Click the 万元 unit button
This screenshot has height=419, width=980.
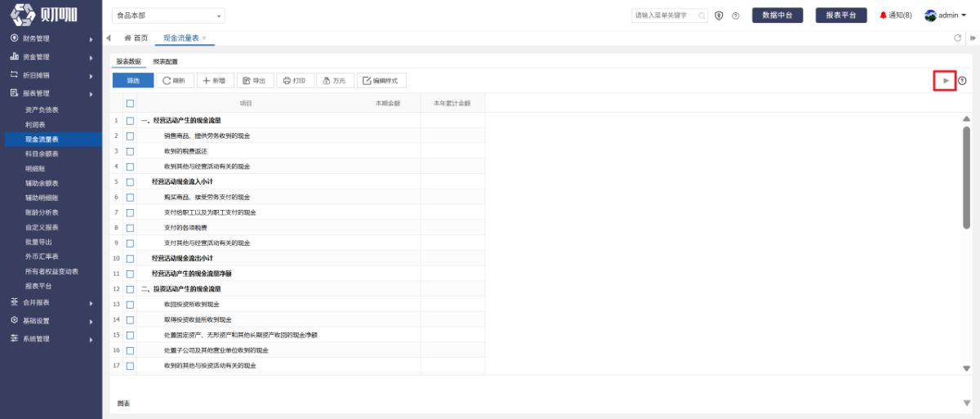click(x=334, y=80)
